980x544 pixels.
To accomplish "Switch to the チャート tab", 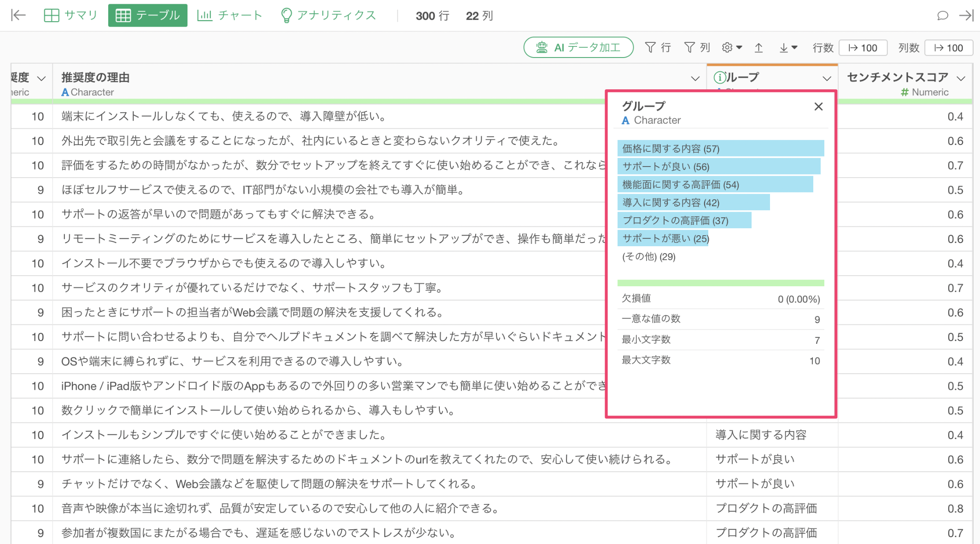I will click(230, 15).
